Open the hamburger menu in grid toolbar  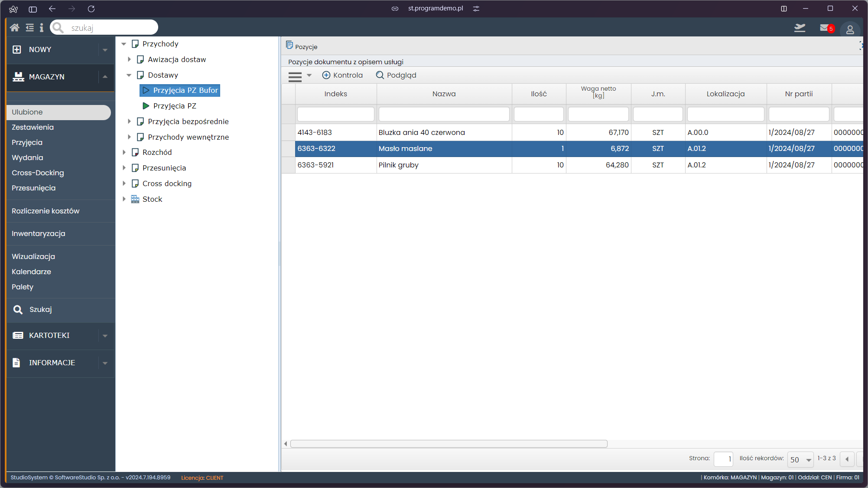(295, 77)
